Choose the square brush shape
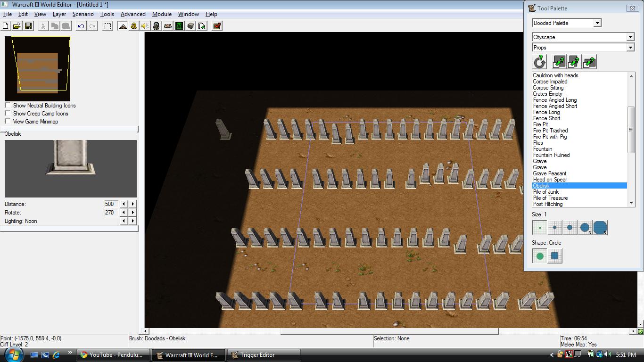Screen dimensions: 644x362 [555, 256]
